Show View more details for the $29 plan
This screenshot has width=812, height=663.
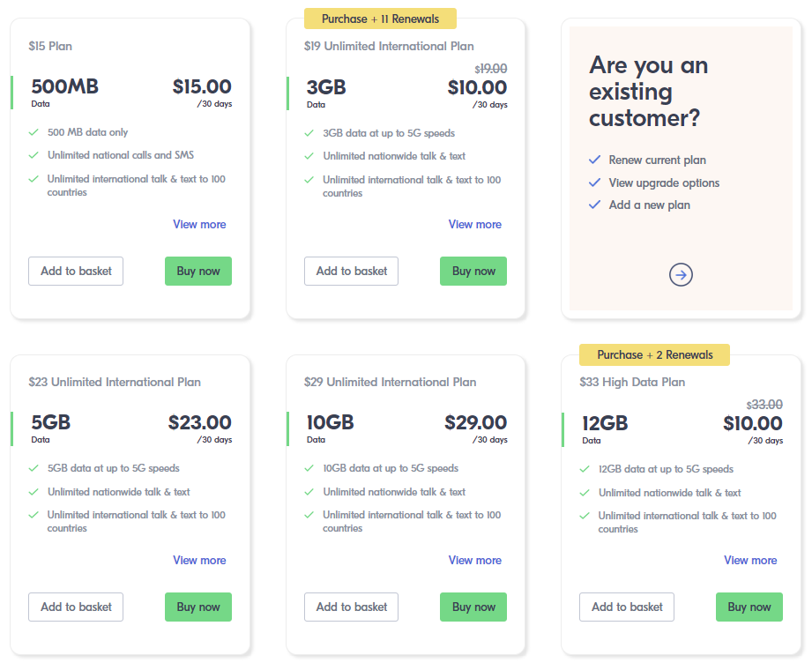(x=475, y=560)
